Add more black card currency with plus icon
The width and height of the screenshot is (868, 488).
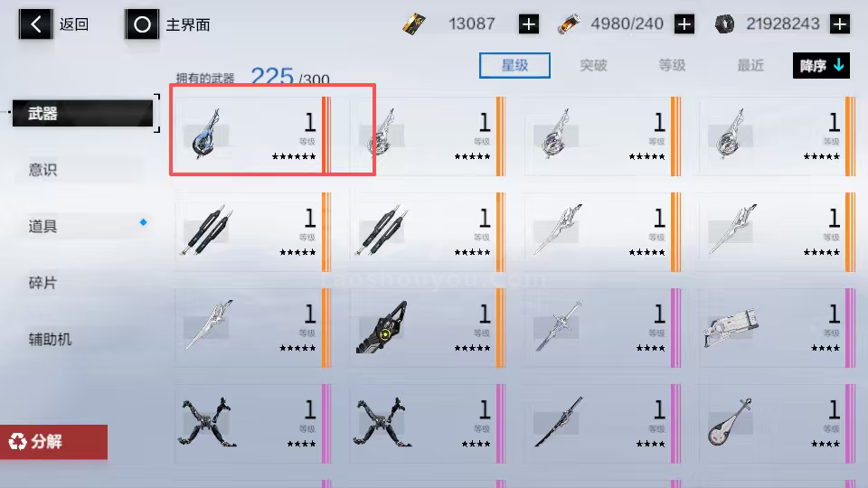[529, 24]
